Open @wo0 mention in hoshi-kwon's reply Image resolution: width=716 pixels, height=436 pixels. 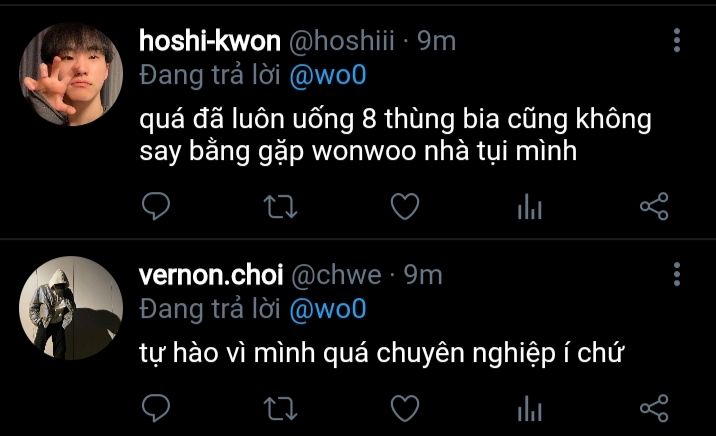(x=328, y=75)
